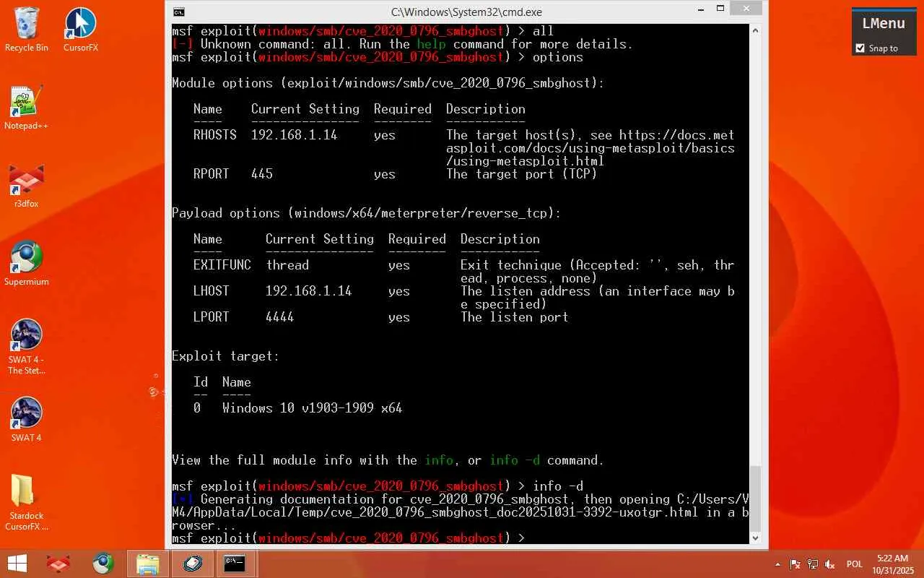The height and width of the screenshot is (578, 924).
Task: Click the cmd scrollbar up arrow
Action: (756, 30)
